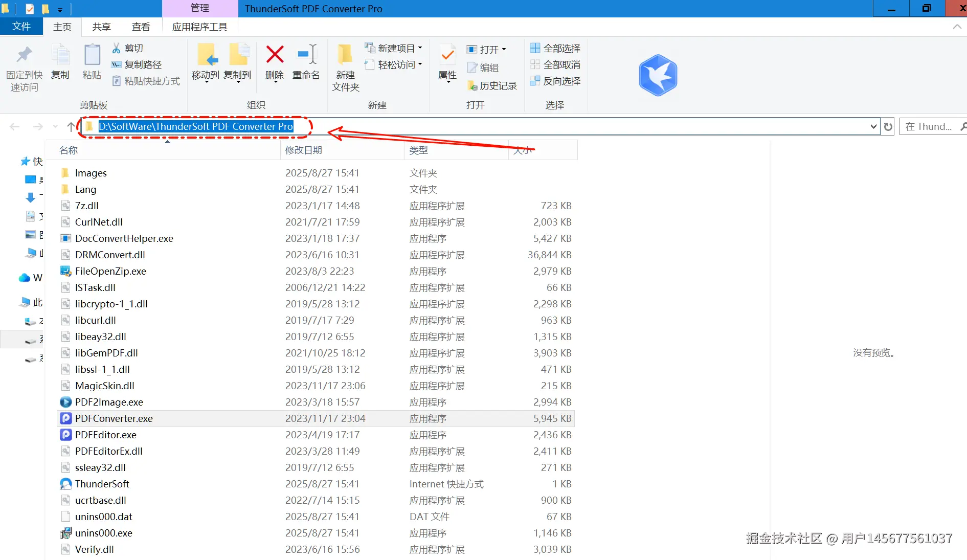Click the title bar Properties quick-access icon

click(30, 9)
